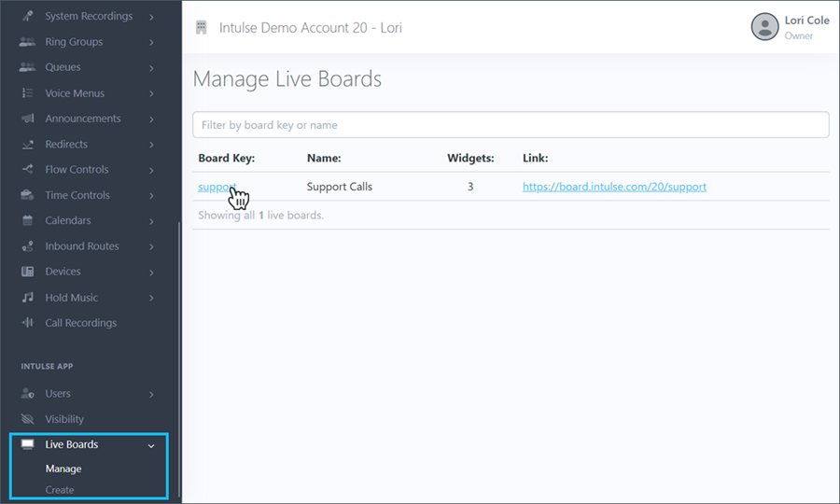Open the Manage submenu item
Image resolution: width=840 pixels, height=504 pixels.
coord(63,469)
